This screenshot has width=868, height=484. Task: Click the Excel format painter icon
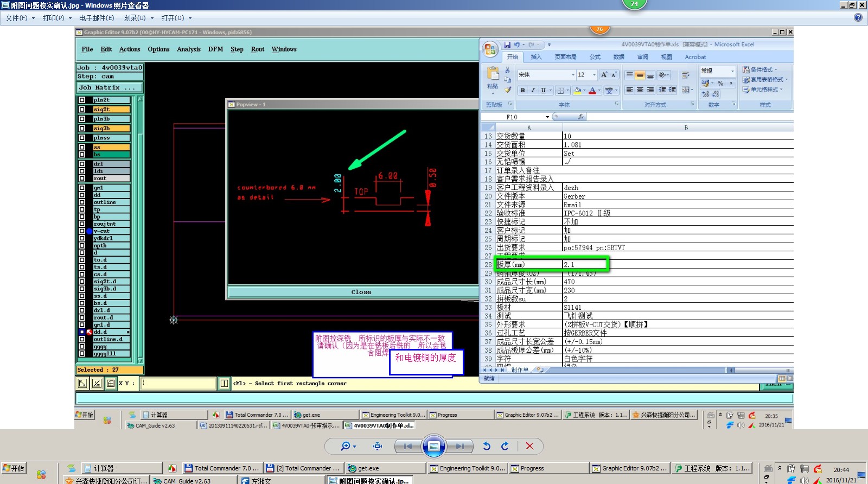(508, 90)
